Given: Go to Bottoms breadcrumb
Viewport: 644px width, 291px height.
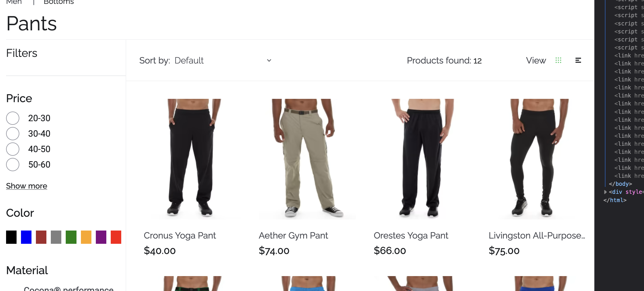Looking at the screenshot, I should 59,2.
